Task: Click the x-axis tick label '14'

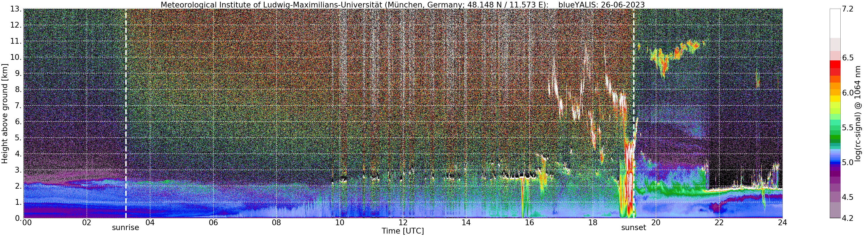Action: coord(466,223)
